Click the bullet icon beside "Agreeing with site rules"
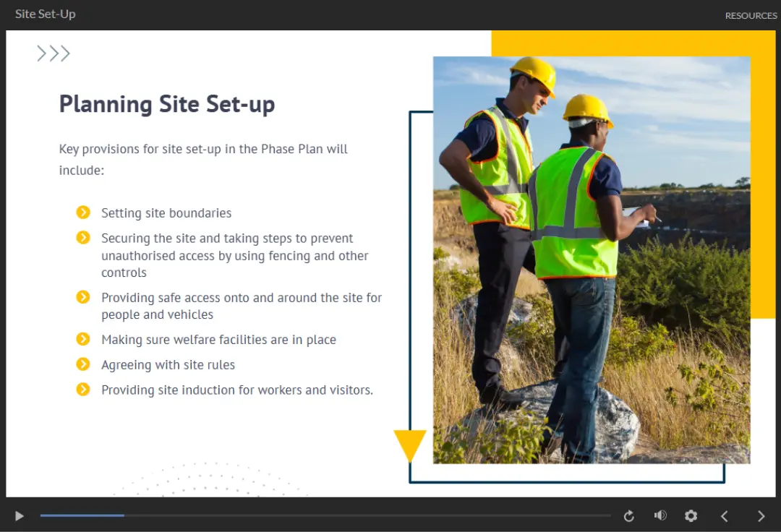781x532 pixels. 83,364
